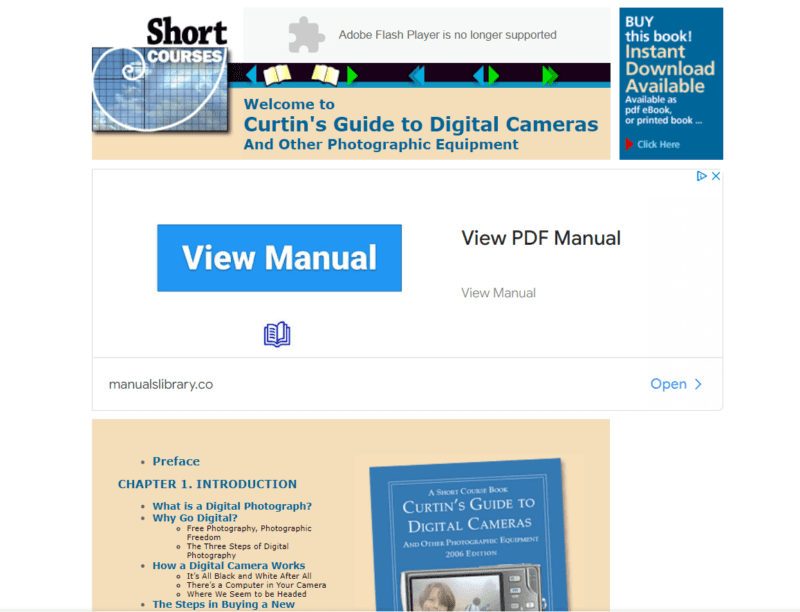Click the blue left arrow beside first book icon

251,75
